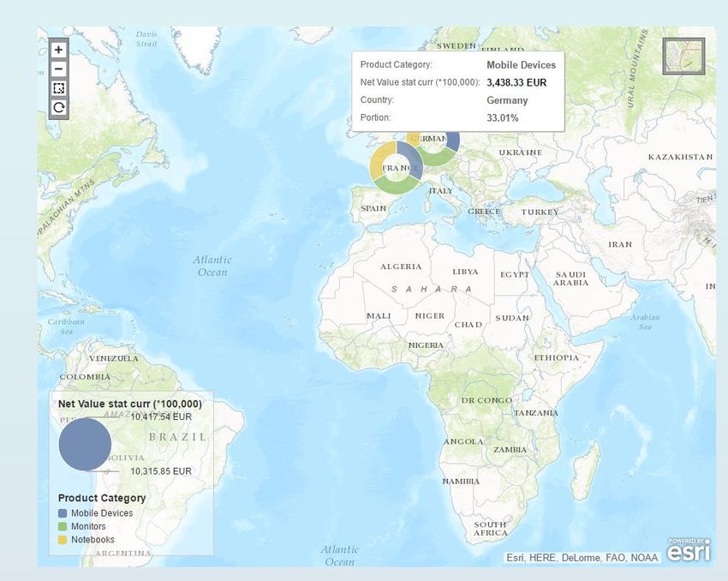Select the blue Mobile Devices segment of the France donut
The width and height of the screenshot is (728, 581).
[x=413, y=158]
